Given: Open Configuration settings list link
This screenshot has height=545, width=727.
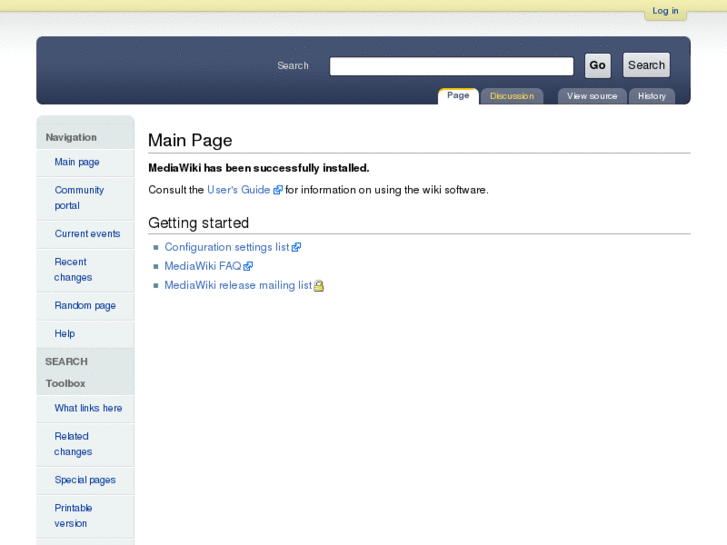Looking at the screenshot, I should [227, 247].
